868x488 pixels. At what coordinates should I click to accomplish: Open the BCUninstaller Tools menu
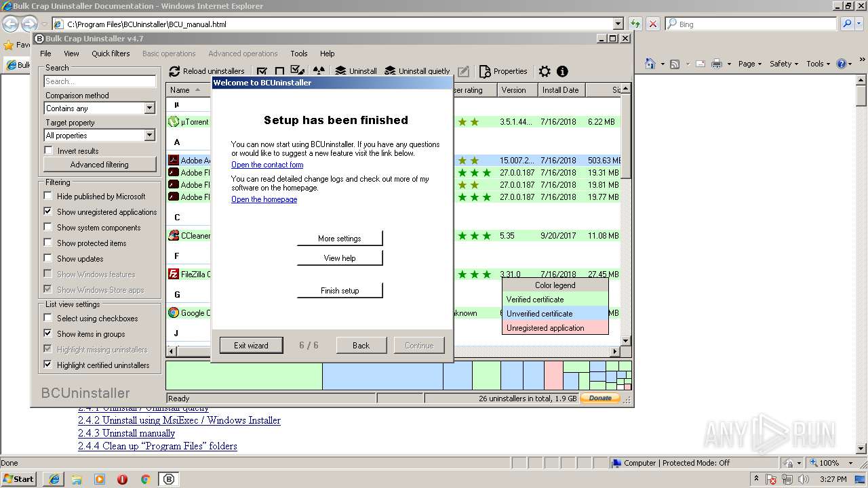(298, 54)
